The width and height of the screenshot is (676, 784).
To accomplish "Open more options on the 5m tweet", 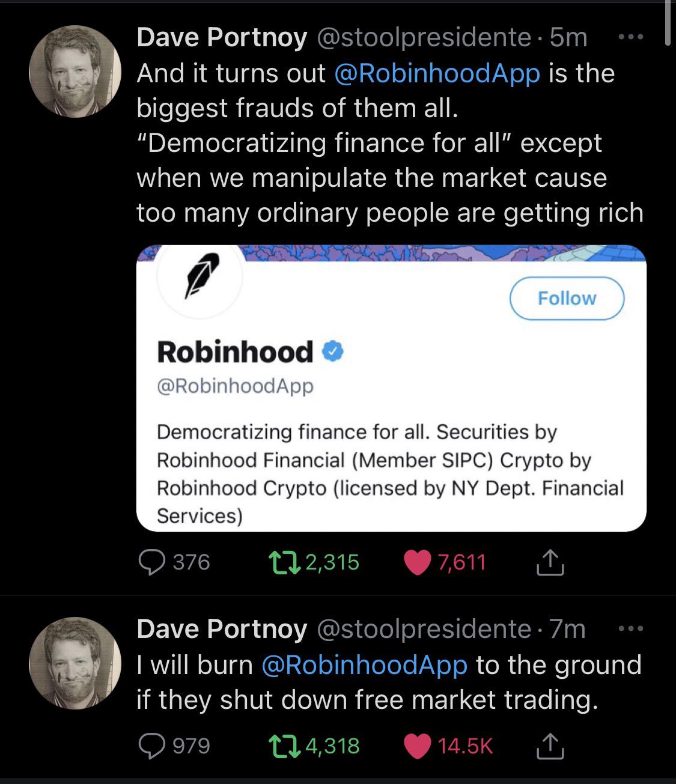I will [x=631, y=38].
